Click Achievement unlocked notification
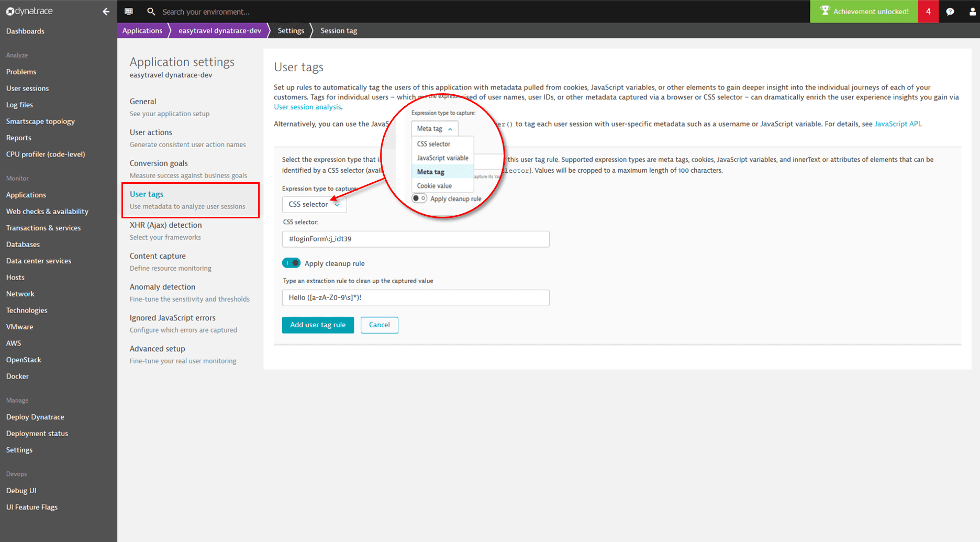 [x=864, y=11]
